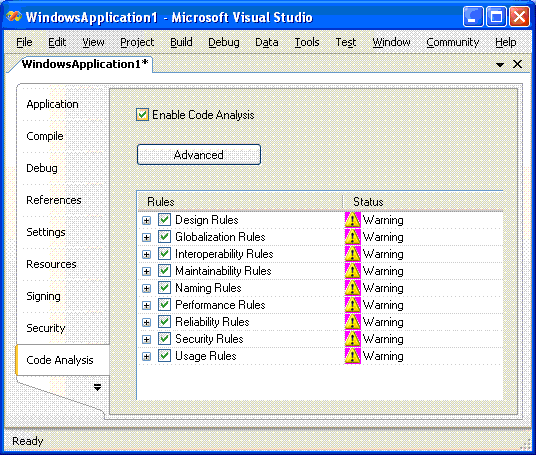The image size is (536, 455).
Task: Close the WindowsApplication1 document tab with X
Action: (517, 64)
